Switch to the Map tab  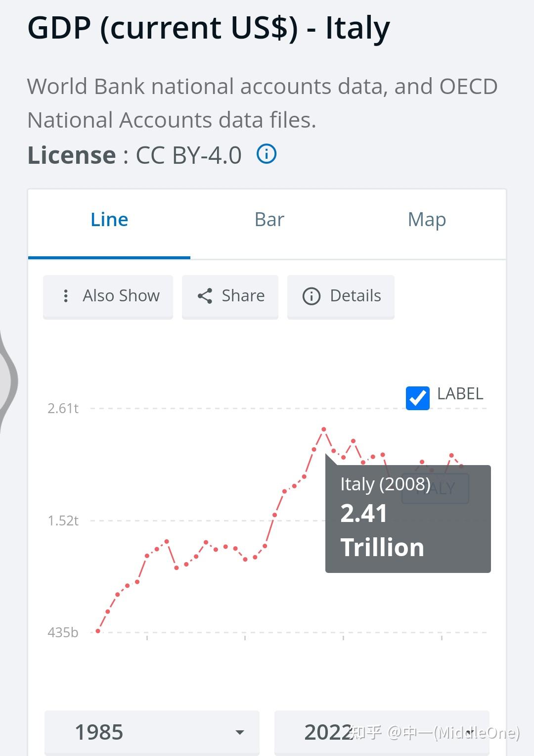tap(427, 220)
